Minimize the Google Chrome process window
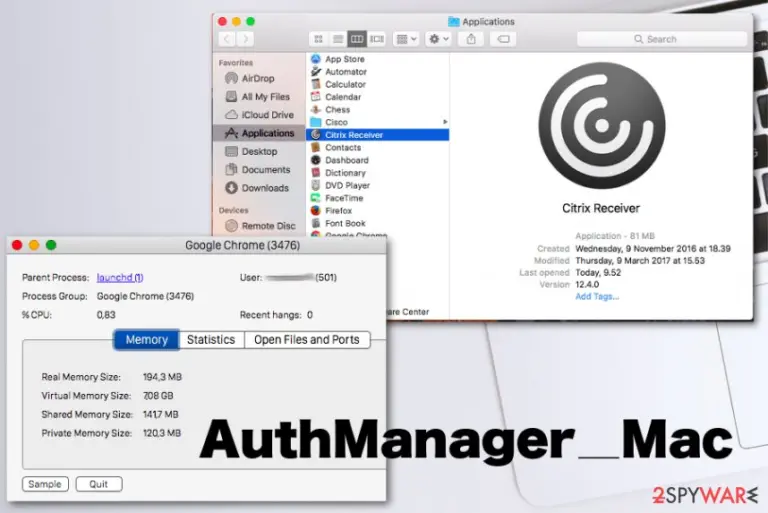 pyautogui.click(x=34, y=245)
